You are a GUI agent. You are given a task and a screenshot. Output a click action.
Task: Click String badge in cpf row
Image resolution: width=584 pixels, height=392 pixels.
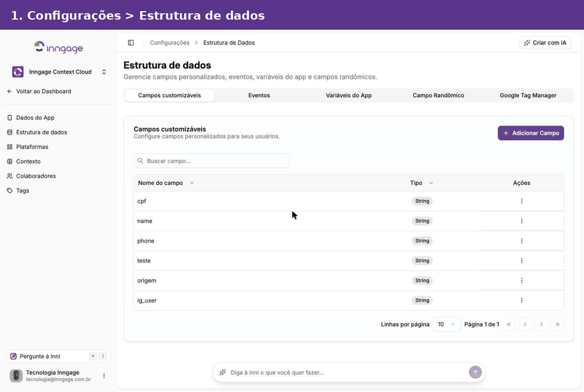click(422, 201)
